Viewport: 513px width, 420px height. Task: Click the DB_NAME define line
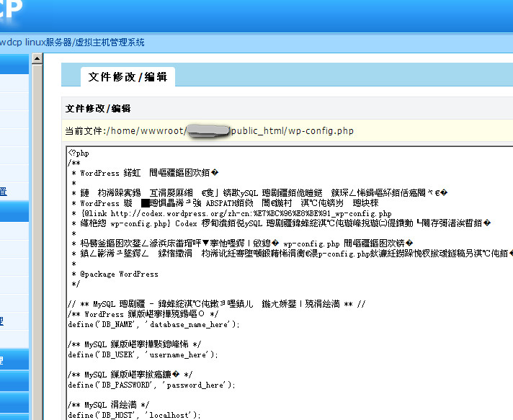[153, 324]
